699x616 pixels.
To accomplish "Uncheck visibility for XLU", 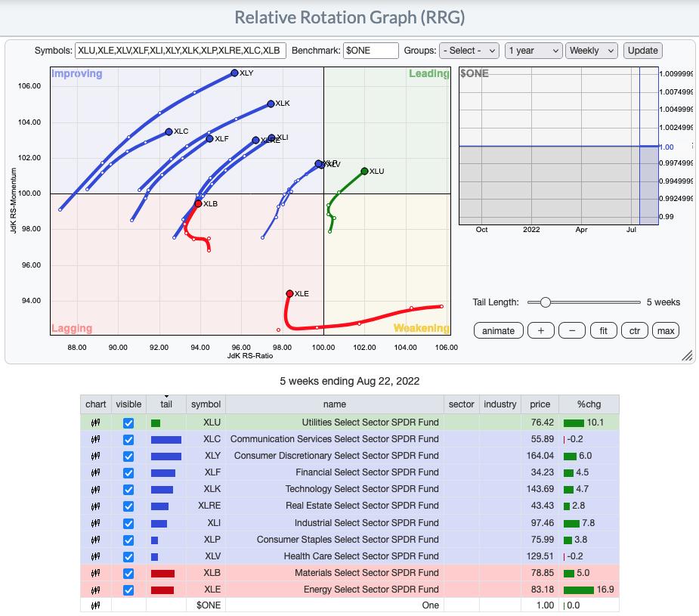I will pyautogui.click(x=128, y=423).
